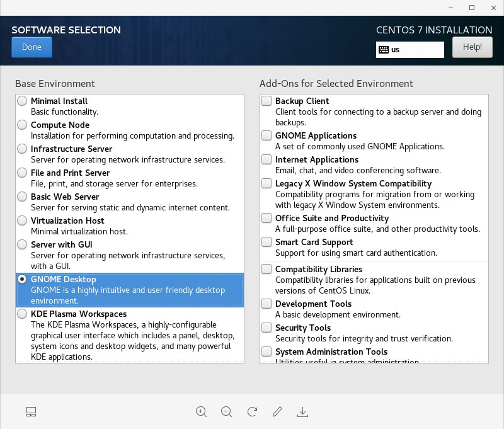Click the us keyboard layout field
The width and height of the screenshot is (504, 429).
coord(410,50)
